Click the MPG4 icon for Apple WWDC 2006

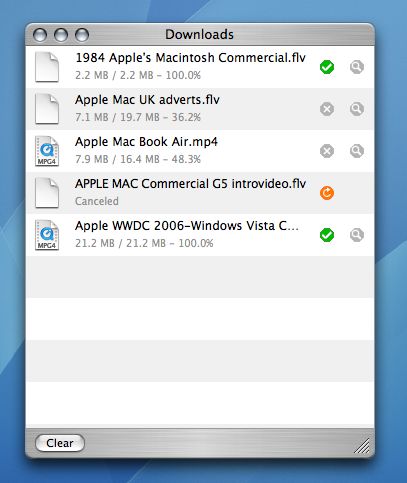click(47, 235)
